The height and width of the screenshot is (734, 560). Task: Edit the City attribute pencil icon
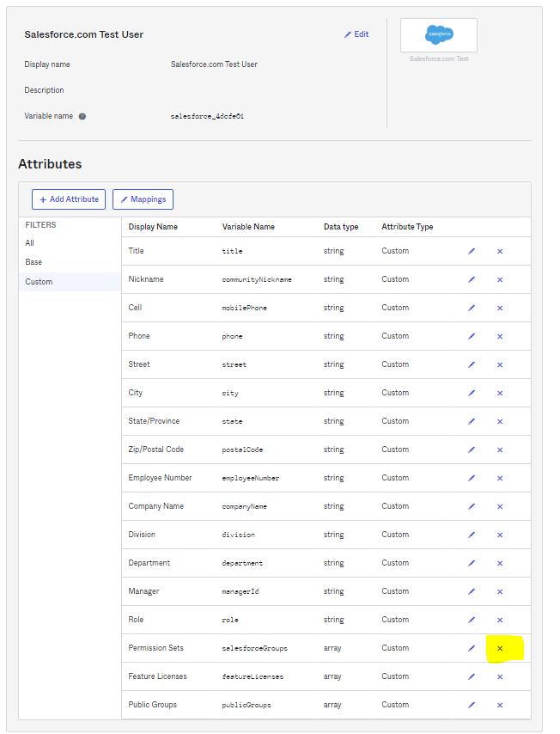pyautogui.click(x=472, y=393)
